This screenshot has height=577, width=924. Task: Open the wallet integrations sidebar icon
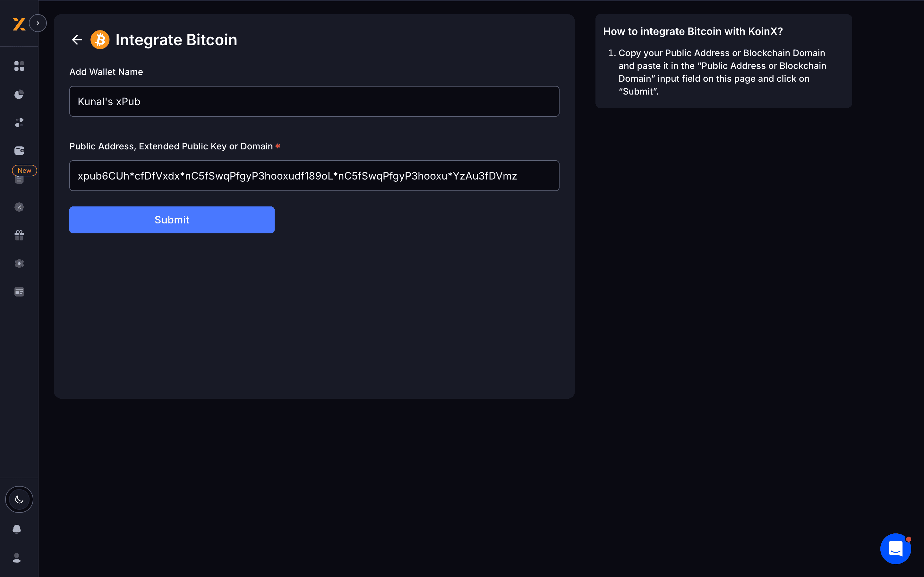[x=19, y=151]
